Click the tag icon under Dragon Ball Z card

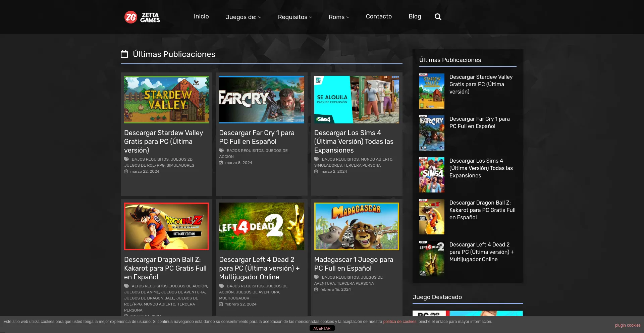tap(127, 286)
